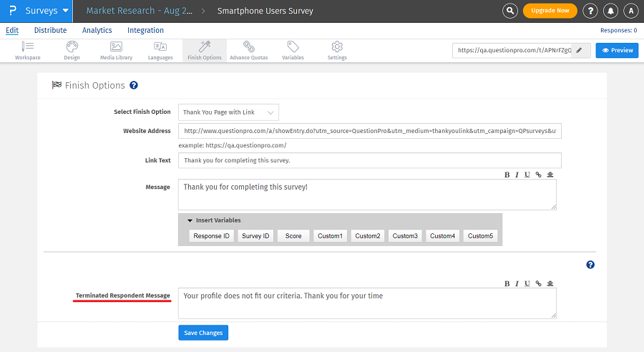
Task: Click the Website Address input field
Action: (x=369, y=131)
